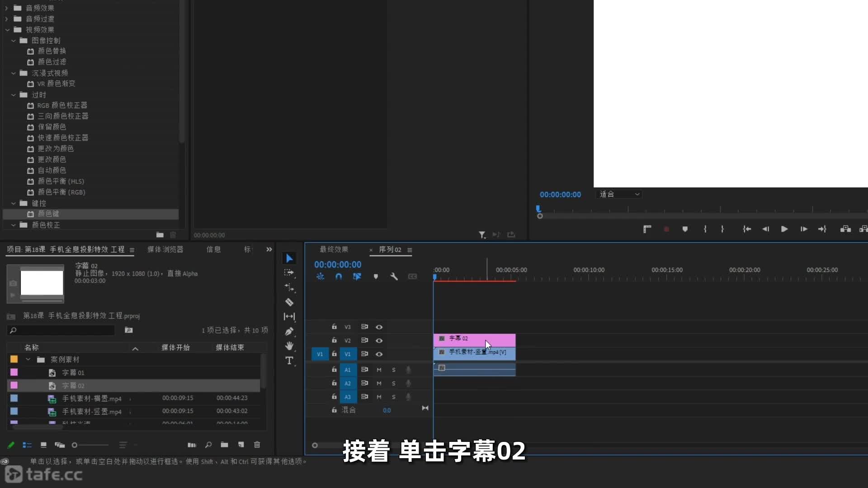868x488 pixels.
Task: Go to Out point in program monitor
Action: (x=822, y=229)
